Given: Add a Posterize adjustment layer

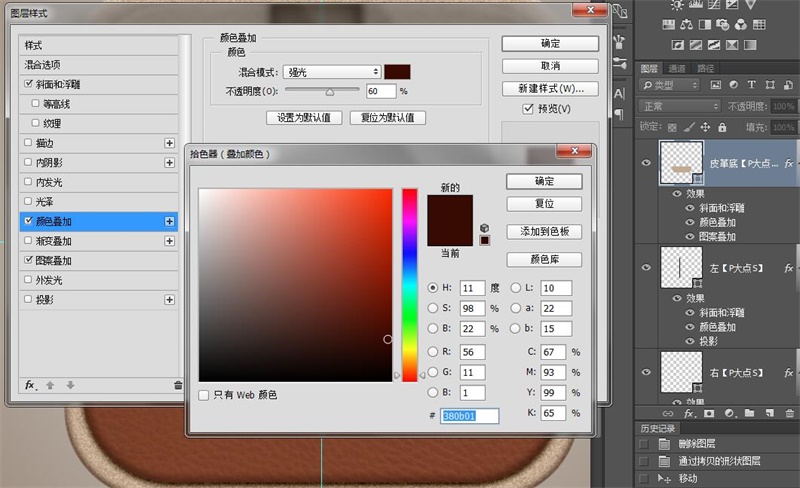Looking at the screenshot, I should (695, 45).
